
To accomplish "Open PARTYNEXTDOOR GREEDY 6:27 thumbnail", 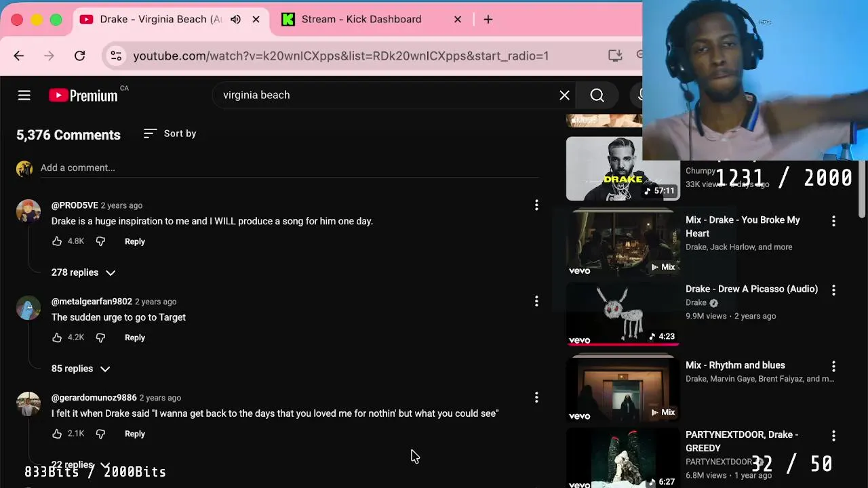I will tap(623, 459).
